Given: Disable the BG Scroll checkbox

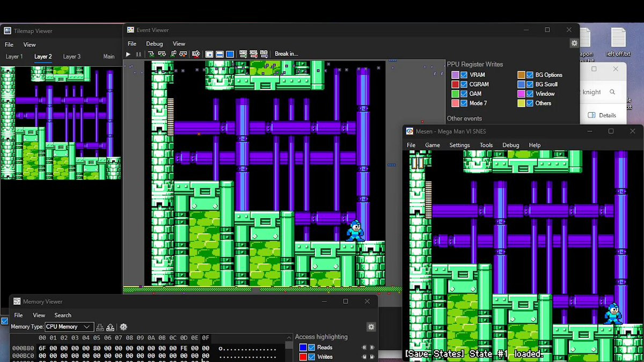Looking at the screenshot, I should (530, 84).
